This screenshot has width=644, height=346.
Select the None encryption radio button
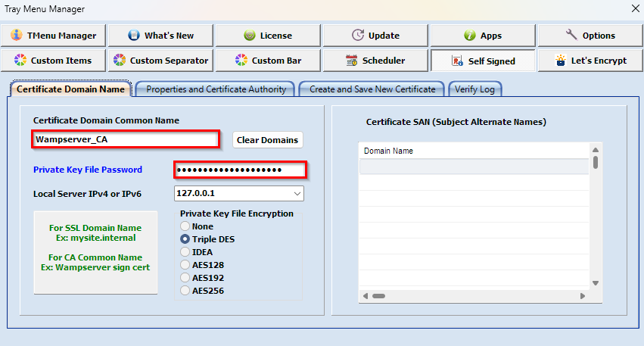tap(185, 226)
